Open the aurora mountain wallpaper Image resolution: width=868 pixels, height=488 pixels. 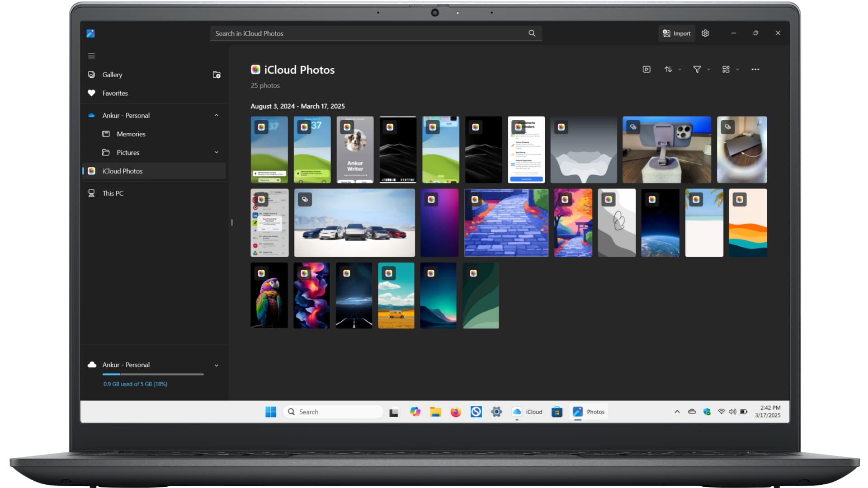[438, 296]
